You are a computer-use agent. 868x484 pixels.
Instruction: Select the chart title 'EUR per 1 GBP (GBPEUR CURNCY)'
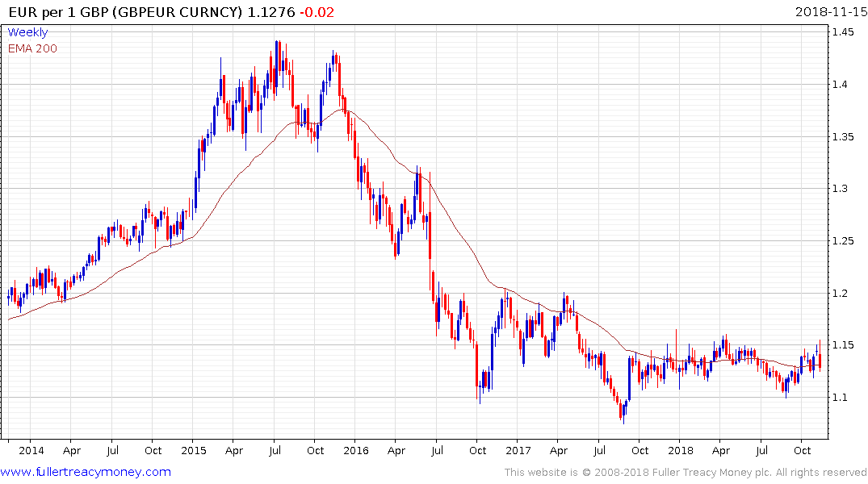tap(126, 12)
